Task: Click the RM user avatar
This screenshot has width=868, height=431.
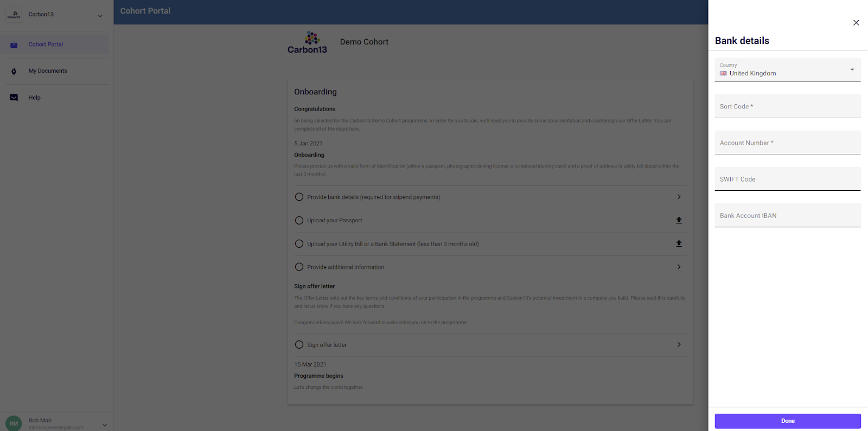Action: [x=14, y=423]
